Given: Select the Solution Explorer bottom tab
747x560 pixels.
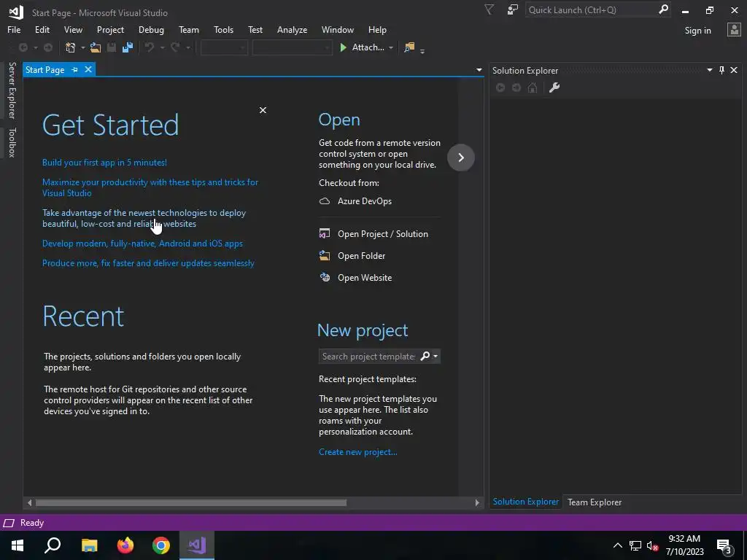Looking at the screenshot, I should coord(525,502).
